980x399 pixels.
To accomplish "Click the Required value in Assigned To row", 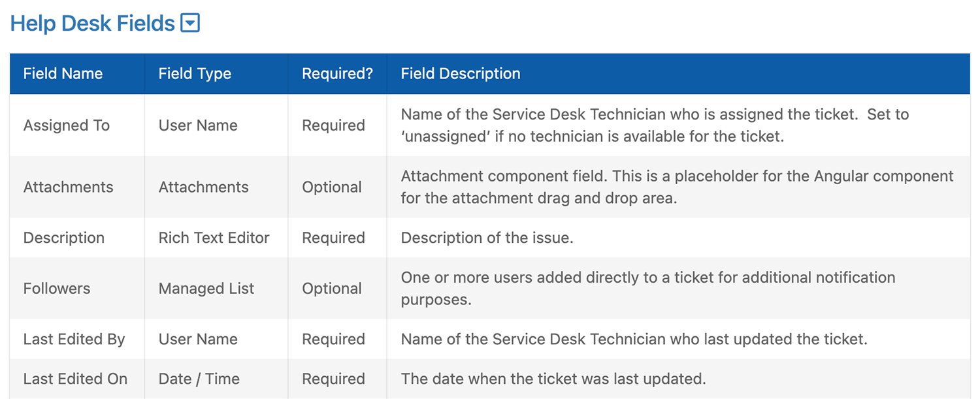I will point(333,125).
